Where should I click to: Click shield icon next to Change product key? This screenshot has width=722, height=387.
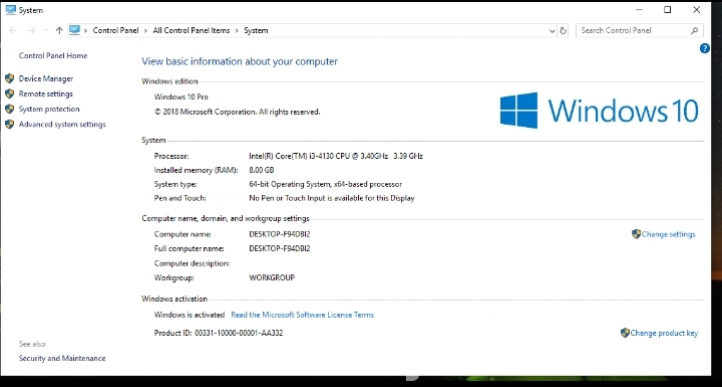[625, 333]
